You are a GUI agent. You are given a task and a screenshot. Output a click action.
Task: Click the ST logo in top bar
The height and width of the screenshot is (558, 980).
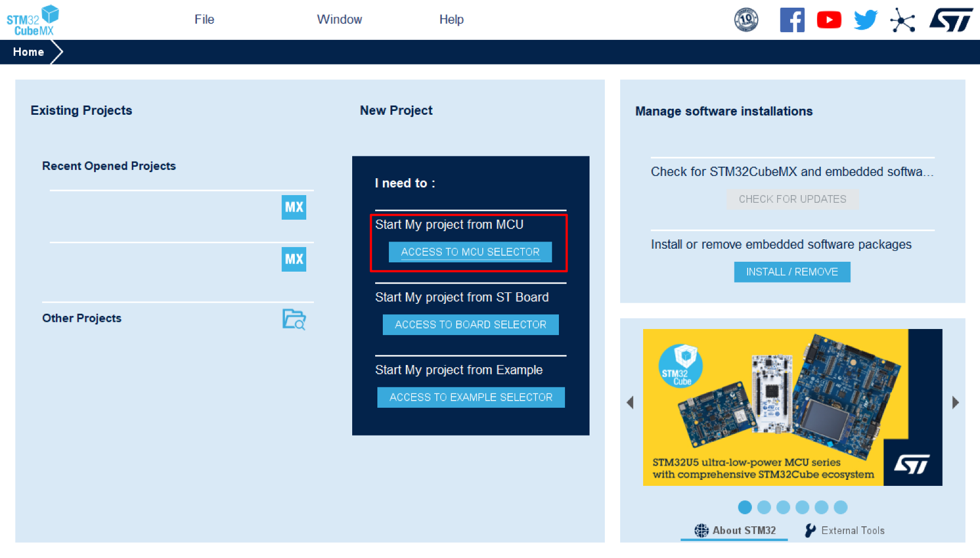951,20
